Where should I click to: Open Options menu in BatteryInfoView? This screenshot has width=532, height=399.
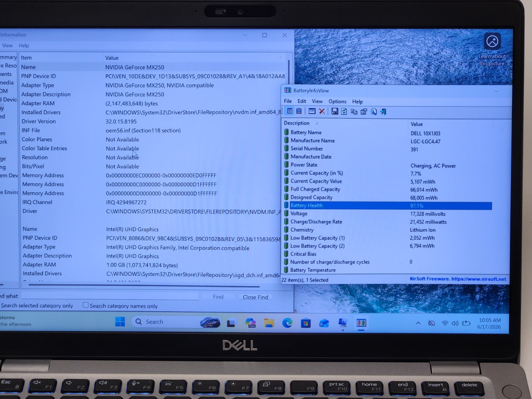(x=337, y=101)
